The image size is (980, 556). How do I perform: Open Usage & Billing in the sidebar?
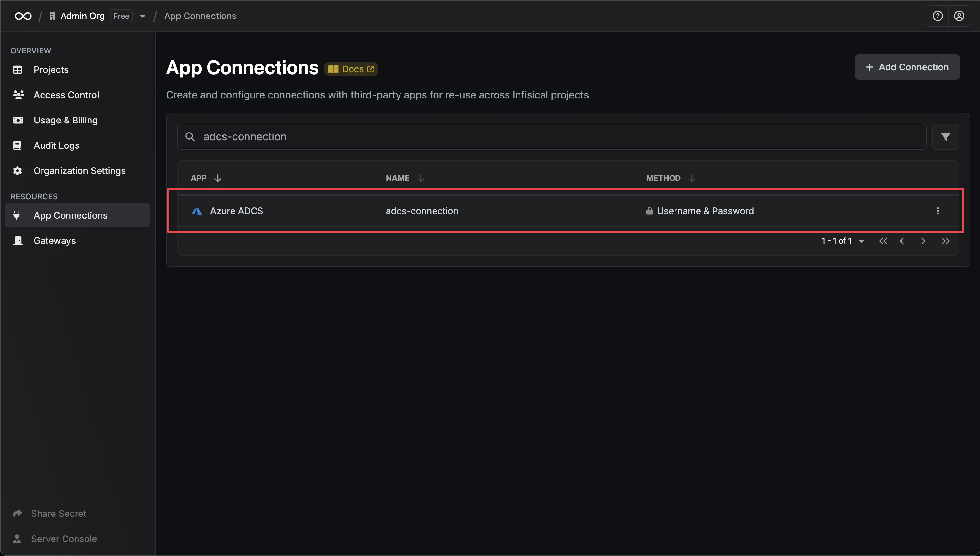[x=77, y=120]
